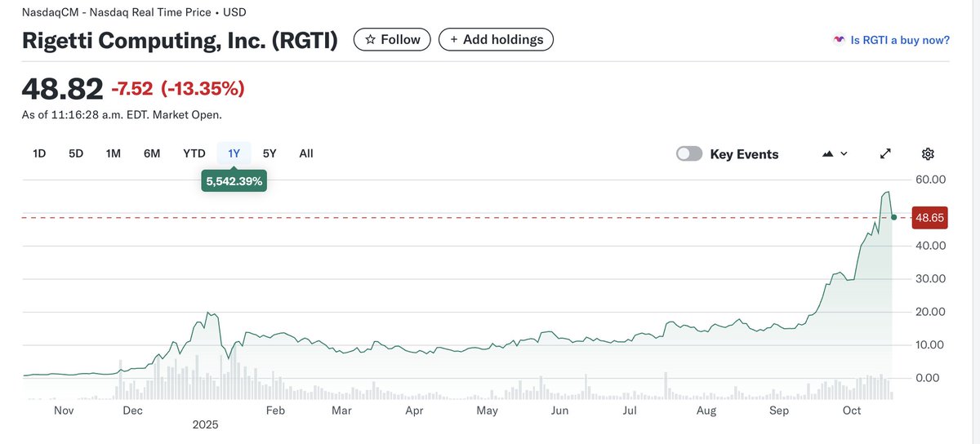Click the Aug x-axis label
The width and height of the screenshot is (980, 444).
706,411
